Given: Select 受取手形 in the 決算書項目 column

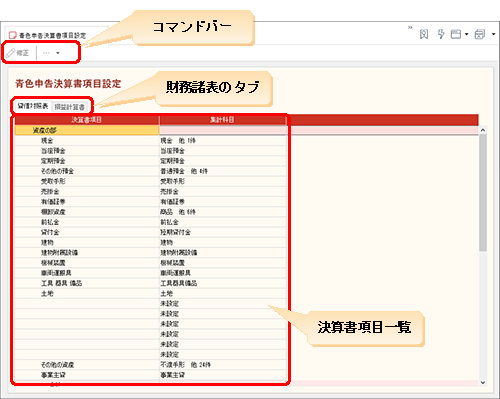Looking at the screenshot, I should click(53, 181).
